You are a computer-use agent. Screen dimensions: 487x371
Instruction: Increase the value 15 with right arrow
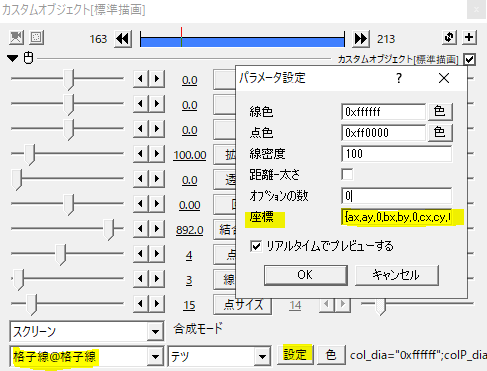click(x=157, y=304)
